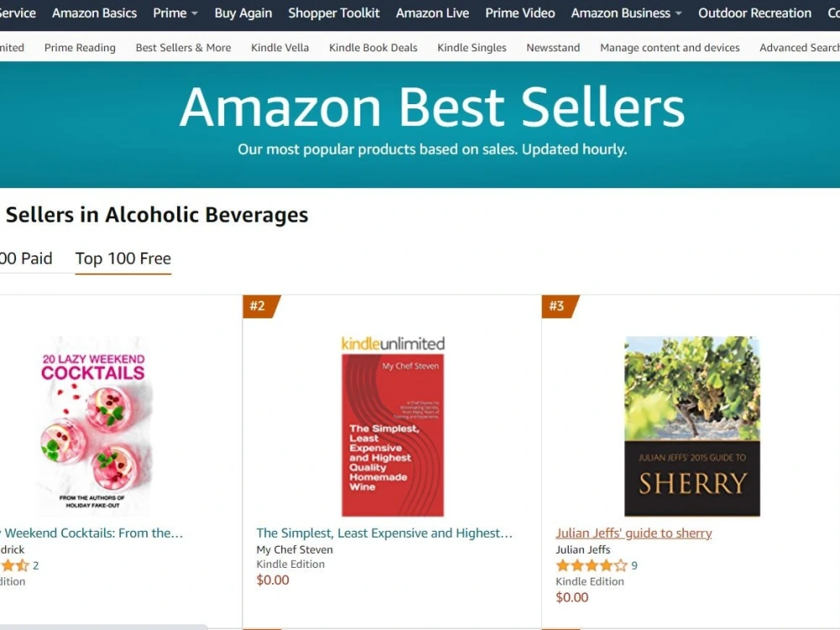This screenshot has width=840, height=630.
Task: Expand the Prime dropdown arrow
Action: (x=195, y=13)
